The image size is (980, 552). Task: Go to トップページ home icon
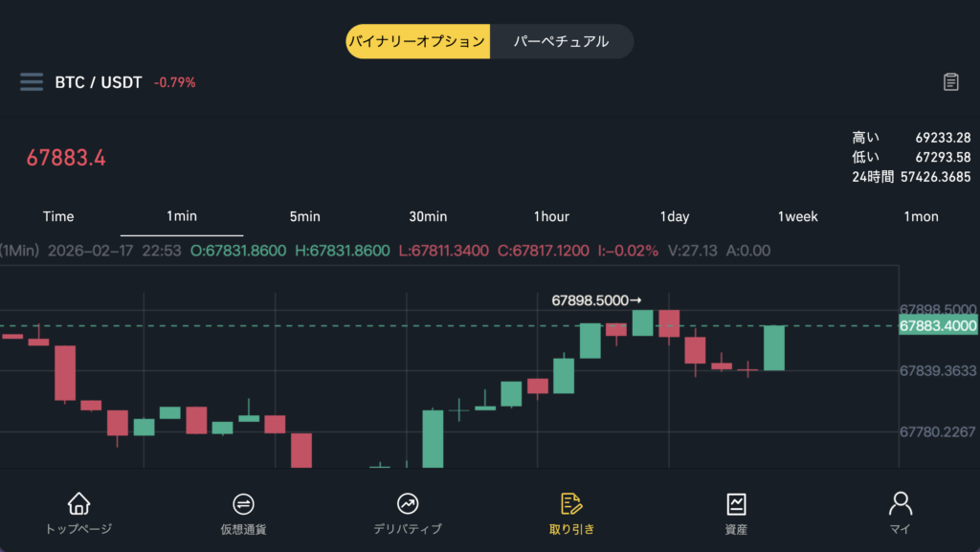click(x=78, y=503)
